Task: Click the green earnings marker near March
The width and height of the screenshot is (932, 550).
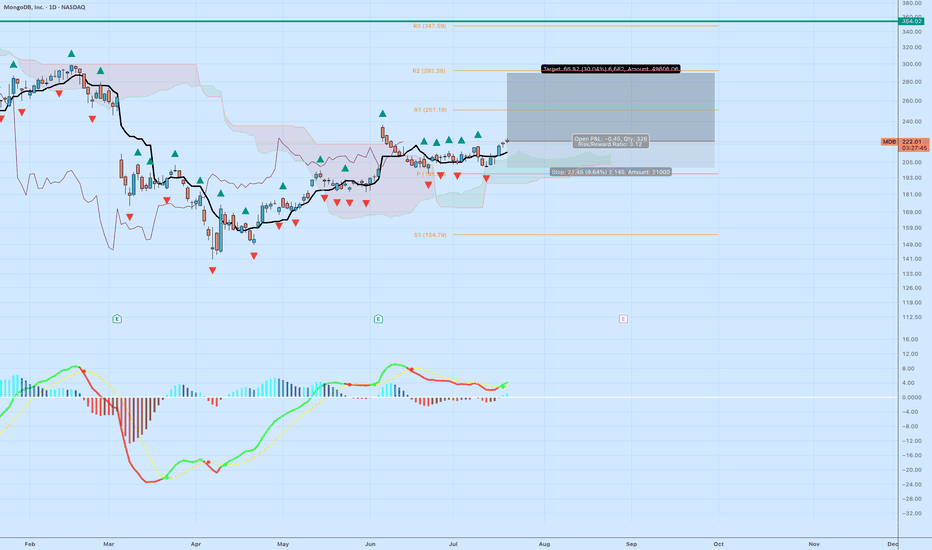Action: pyautogui.click(x=116, y=318)
